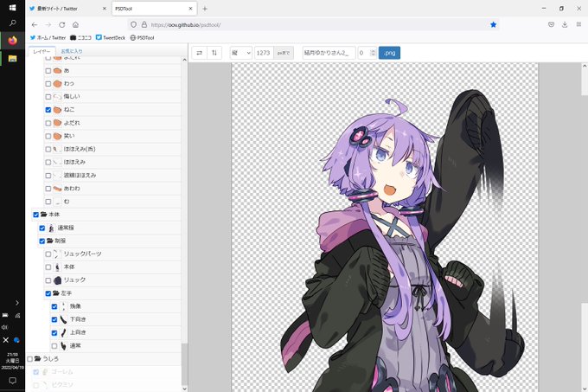
Task: Select the リュックパーツ layer name
Action: click(82, 254)
